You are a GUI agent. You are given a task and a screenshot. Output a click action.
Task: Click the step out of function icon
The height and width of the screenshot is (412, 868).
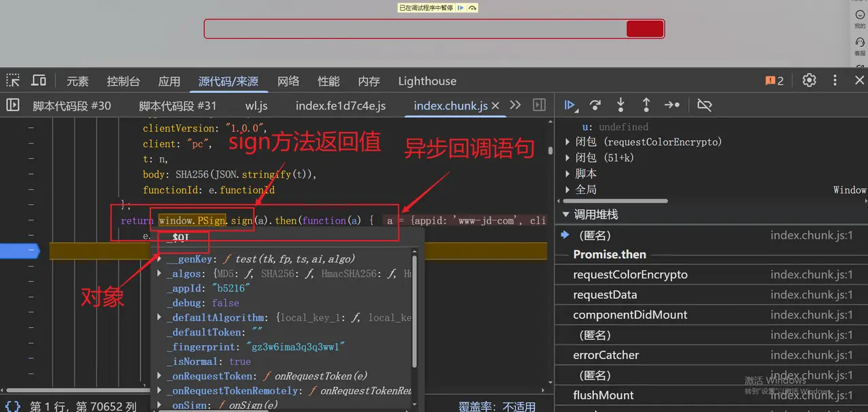click(x=646, y=105)
